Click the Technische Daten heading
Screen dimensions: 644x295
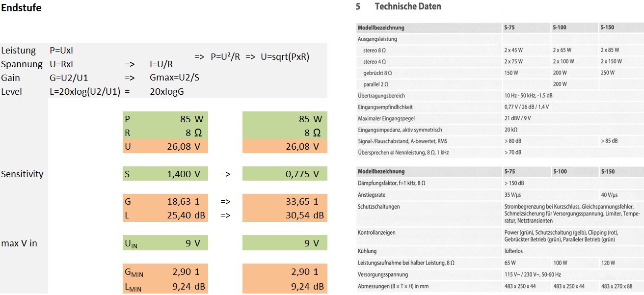tap(407, 7)
